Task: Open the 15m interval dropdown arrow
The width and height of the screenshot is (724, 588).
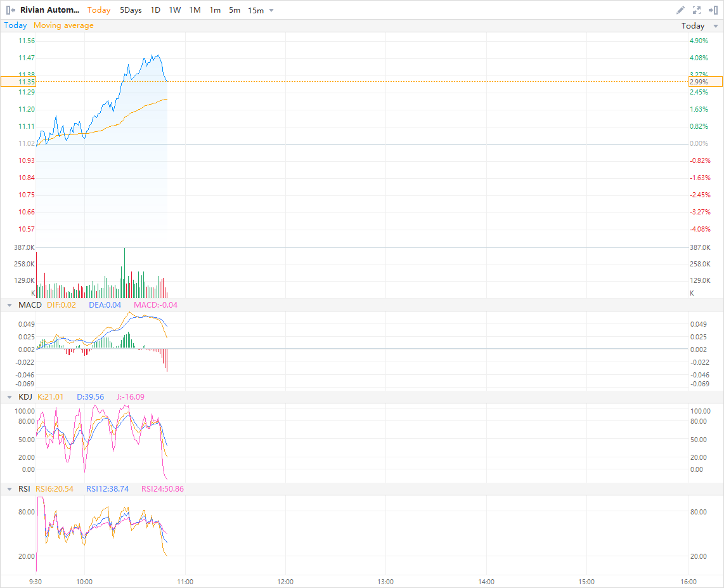Action: click(271, 10)
